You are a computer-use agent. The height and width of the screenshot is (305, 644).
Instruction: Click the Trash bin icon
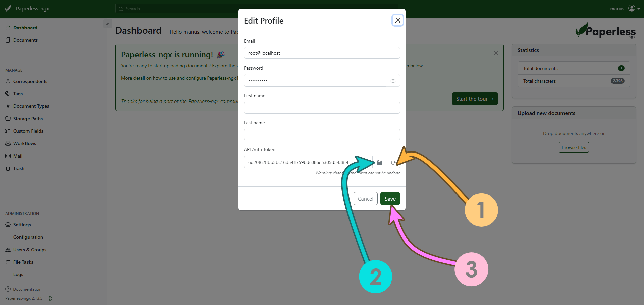click(8, 168)
